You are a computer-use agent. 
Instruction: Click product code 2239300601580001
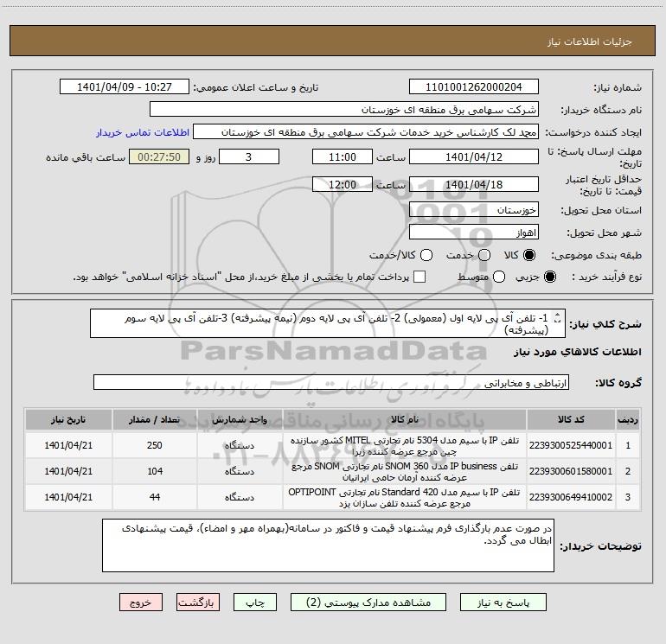(x=571, y=471)
